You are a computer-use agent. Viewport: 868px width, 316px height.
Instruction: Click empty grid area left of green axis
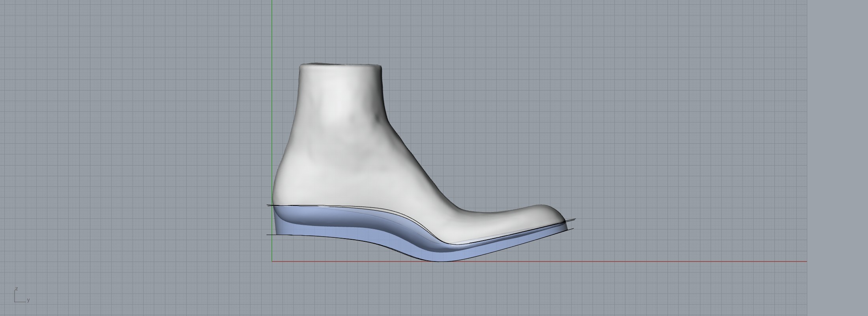(138, 138)
